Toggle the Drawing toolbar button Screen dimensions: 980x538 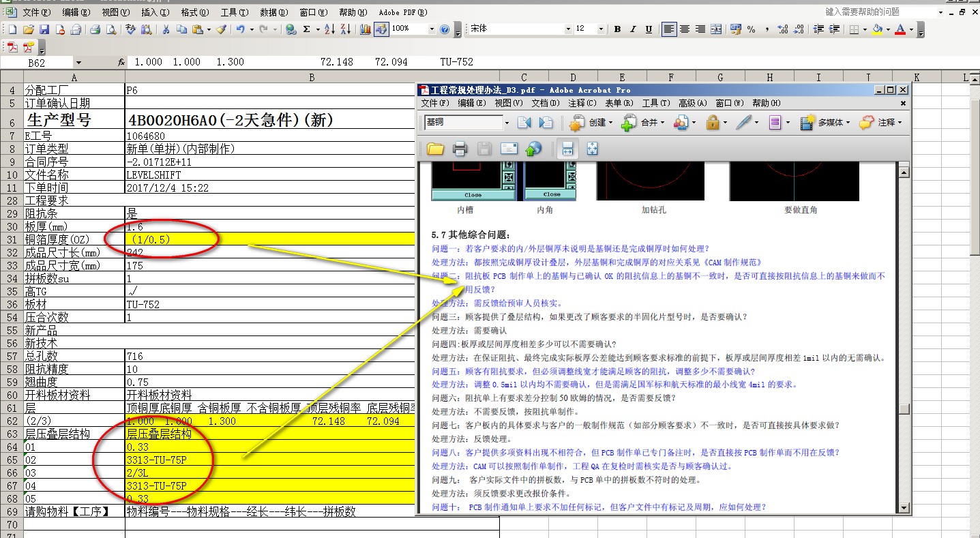pos(381,29)
